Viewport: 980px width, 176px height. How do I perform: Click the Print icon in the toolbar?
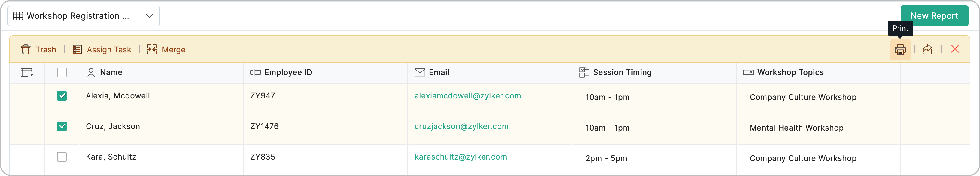pos(900,49)
